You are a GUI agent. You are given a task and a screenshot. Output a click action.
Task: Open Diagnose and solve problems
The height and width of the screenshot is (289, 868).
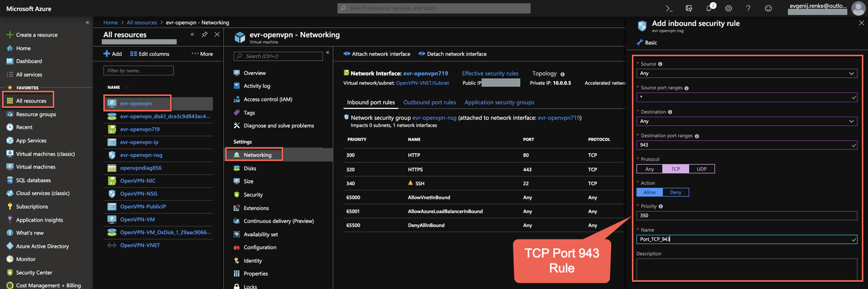(278, 125)
